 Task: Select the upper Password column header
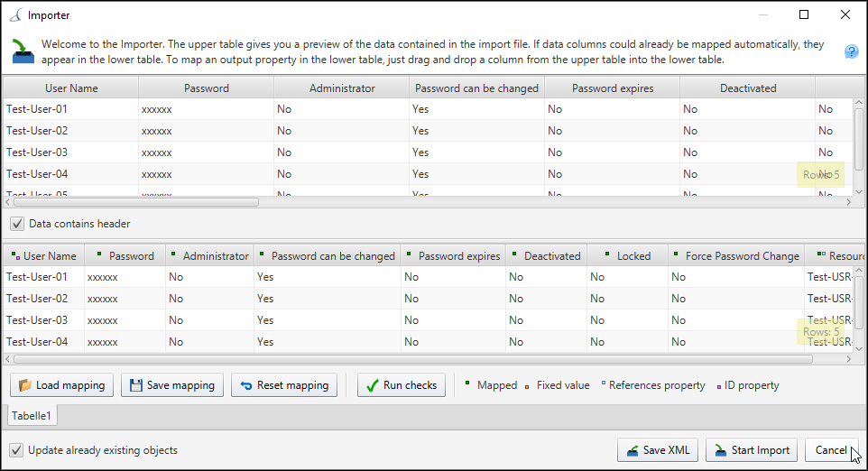click(x=206, y=88)
